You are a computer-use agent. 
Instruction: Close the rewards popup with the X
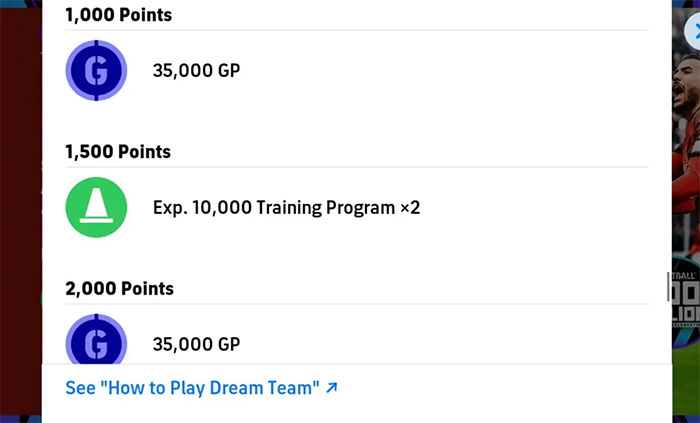[693, 31]
